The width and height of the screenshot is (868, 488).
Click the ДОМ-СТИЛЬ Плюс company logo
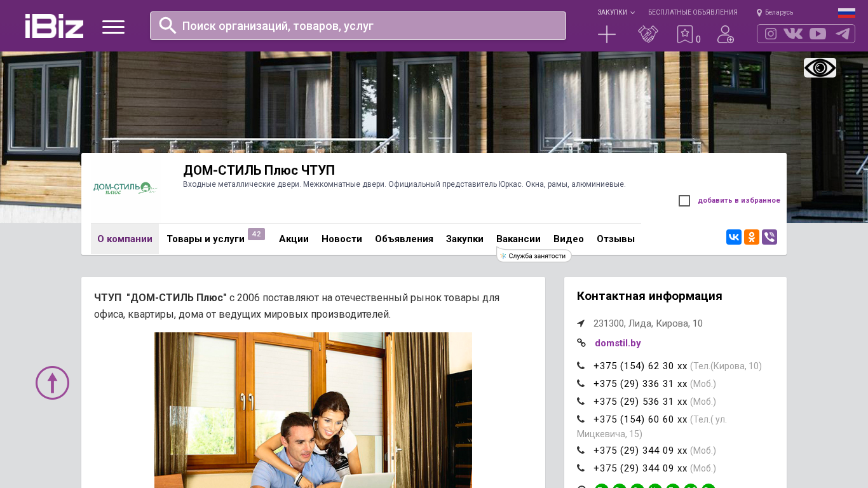coord(125,188)
